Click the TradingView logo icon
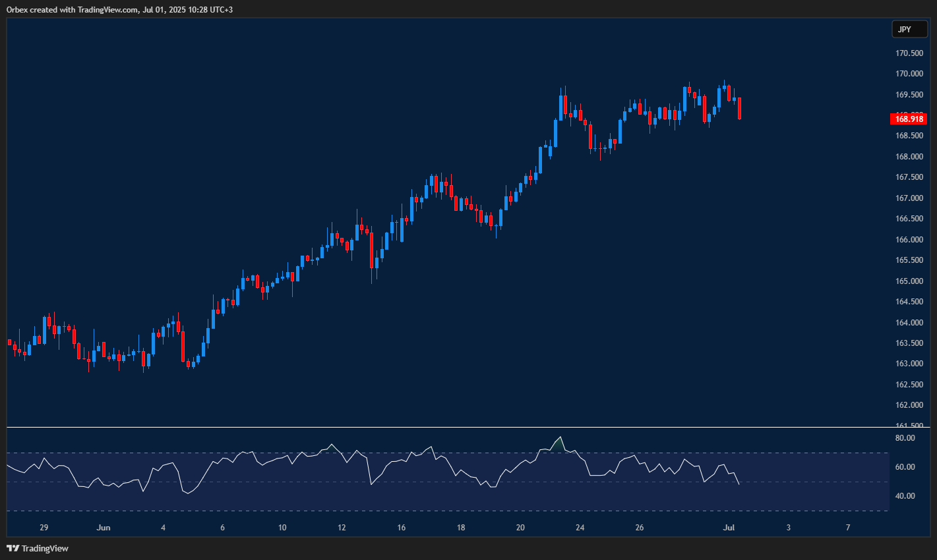This screenshot has width=937, height=560. pos(12,547)
